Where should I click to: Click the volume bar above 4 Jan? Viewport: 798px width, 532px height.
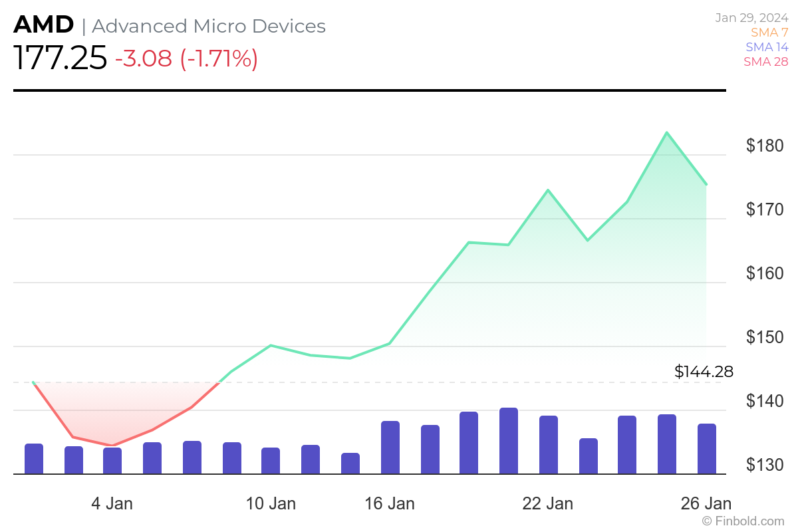click(x=112, y=461)
